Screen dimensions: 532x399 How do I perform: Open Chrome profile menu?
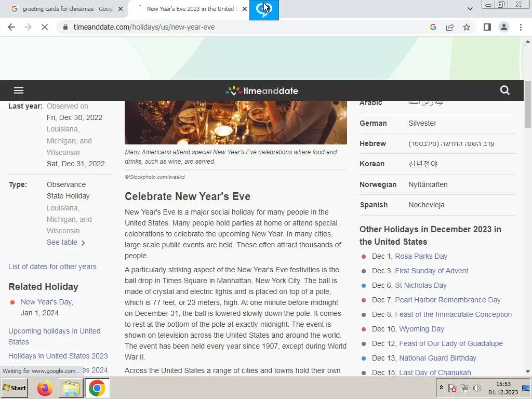[x=504, y=27]
